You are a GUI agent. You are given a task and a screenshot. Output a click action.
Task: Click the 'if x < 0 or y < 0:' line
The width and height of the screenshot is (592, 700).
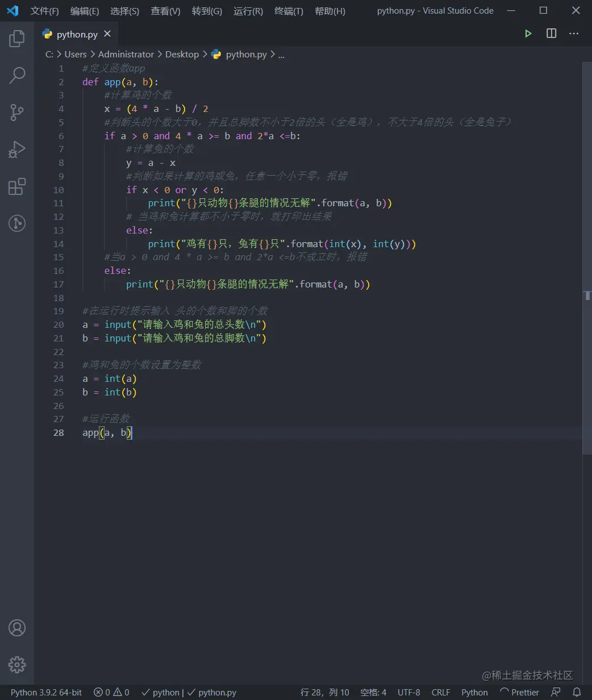pyautogui.click(x=175, y=190)
